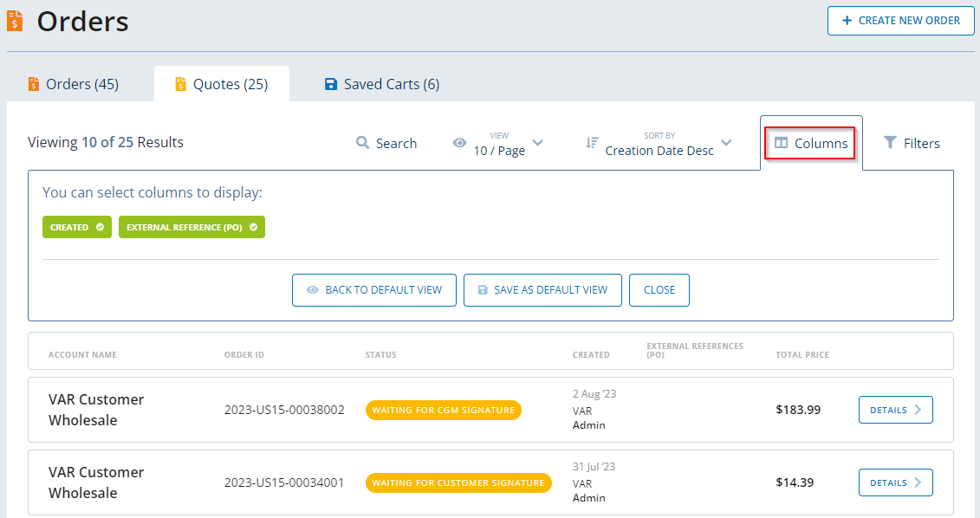Open the Columns panel icon
The image size is (980, 518).
(781, 143)
